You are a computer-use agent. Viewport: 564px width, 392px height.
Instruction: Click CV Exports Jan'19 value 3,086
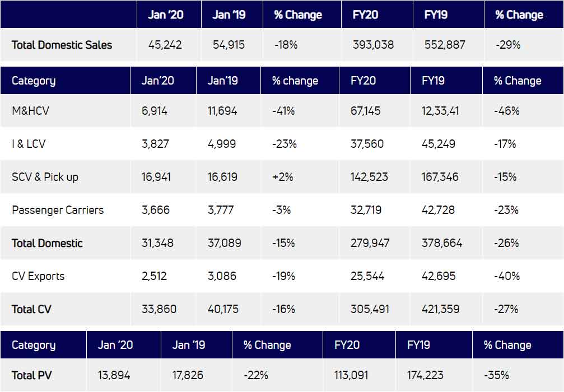[222, 276]
